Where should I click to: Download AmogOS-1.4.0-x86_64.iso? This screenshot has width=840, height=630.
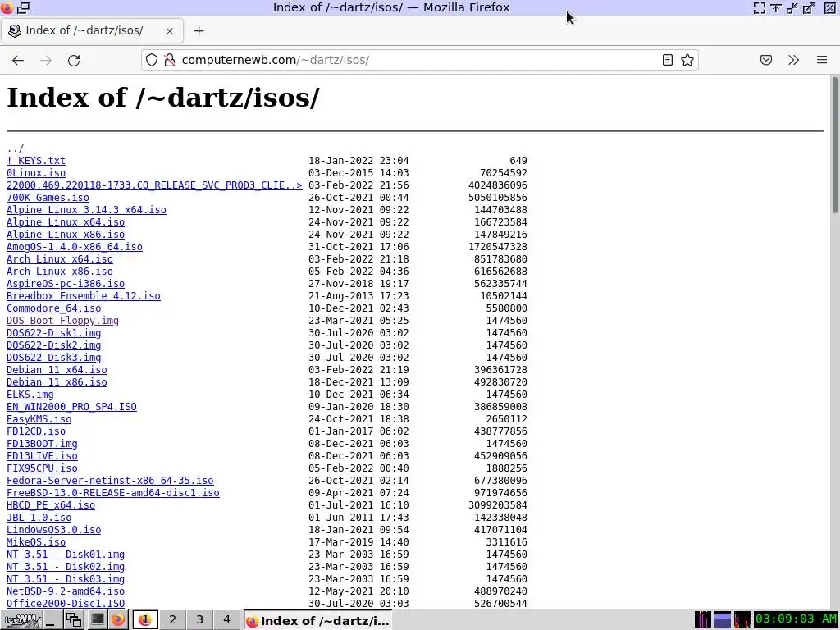pyautogui.click(x=75, y=247)
